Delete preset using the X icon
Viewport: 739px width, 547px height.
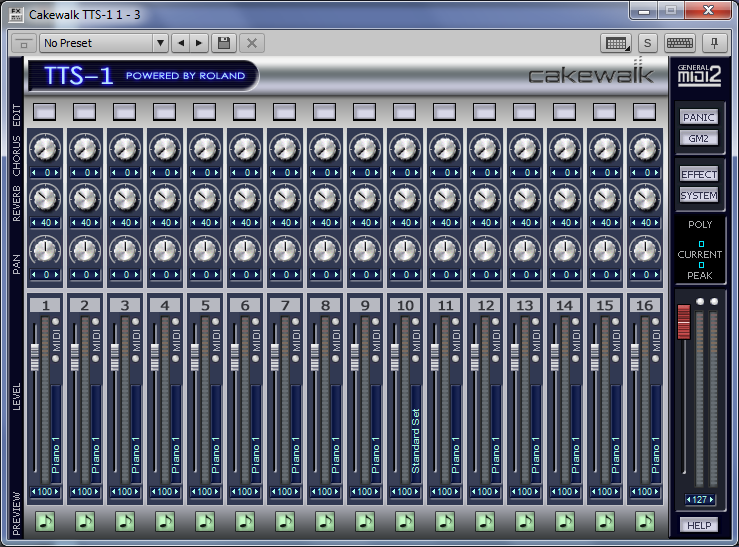[252, 43]
